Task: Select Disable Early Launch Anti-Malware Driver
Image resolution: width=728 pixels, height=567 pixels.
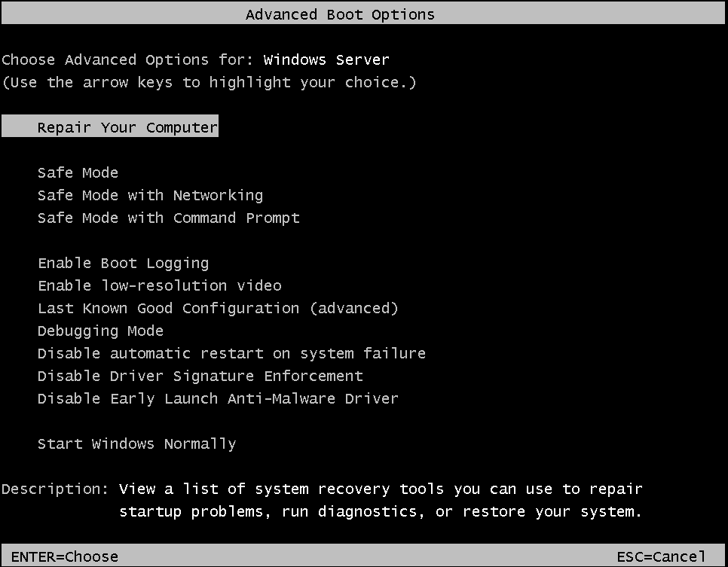Action: [218, 398]
